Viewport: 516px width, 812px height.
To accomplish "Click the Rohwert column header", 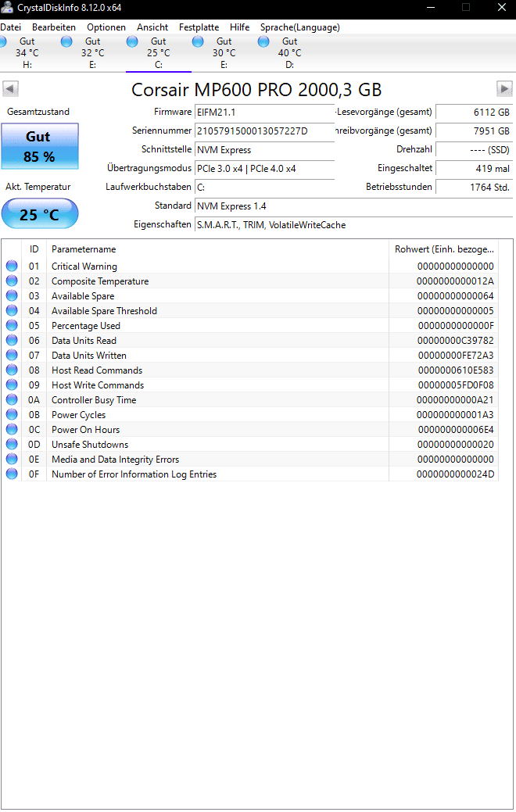I will tap(444, 249).
